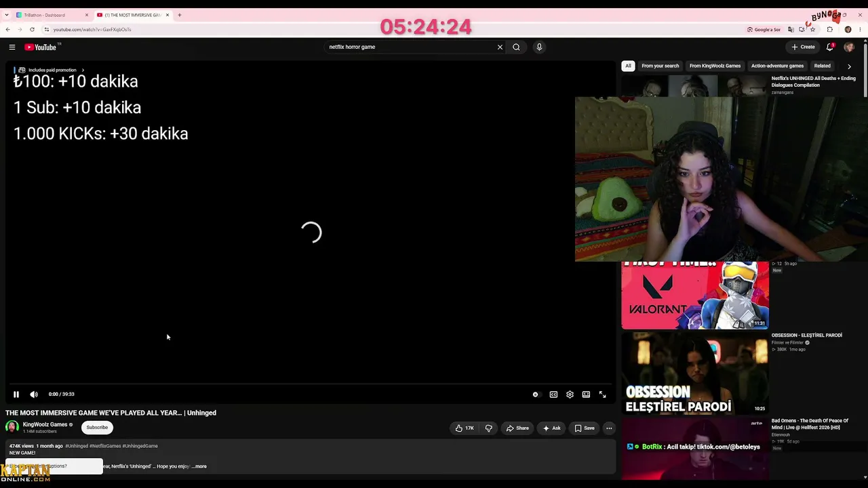The height and width of the screenshot is (488, 868).
Task: Open KingWoolz Games channel avatar
Action: point(12,426)
